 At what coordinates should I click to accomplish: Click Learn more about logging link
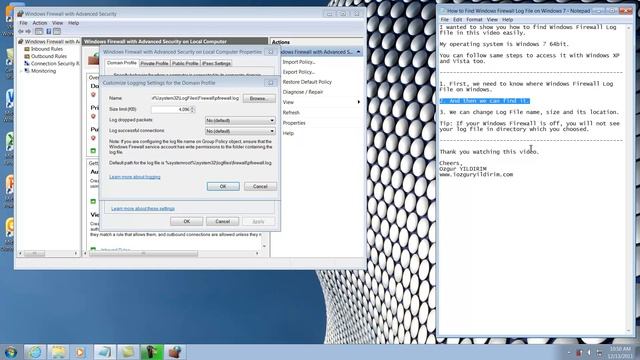(x=135, y=177)
